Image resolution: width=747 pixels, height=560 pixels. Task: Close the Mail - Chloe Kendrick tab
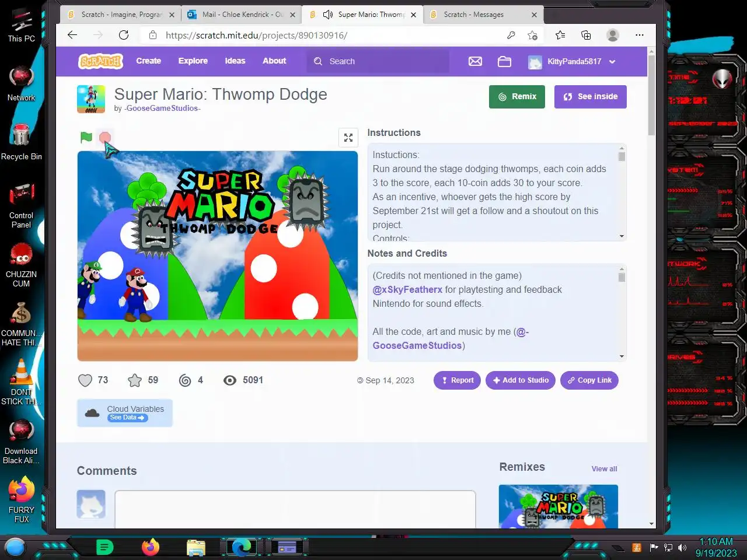click(293, 15)
